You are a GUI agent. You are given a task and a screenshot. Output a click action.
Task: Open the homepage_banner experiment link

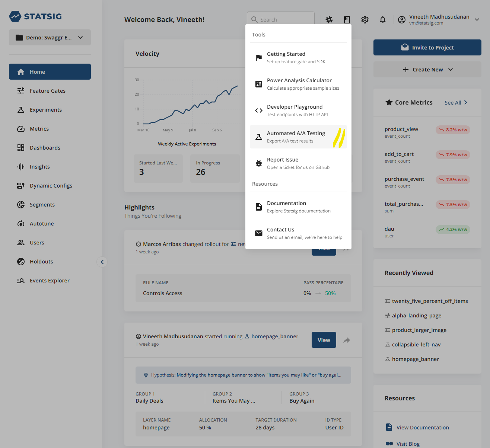tap(275, 336)
